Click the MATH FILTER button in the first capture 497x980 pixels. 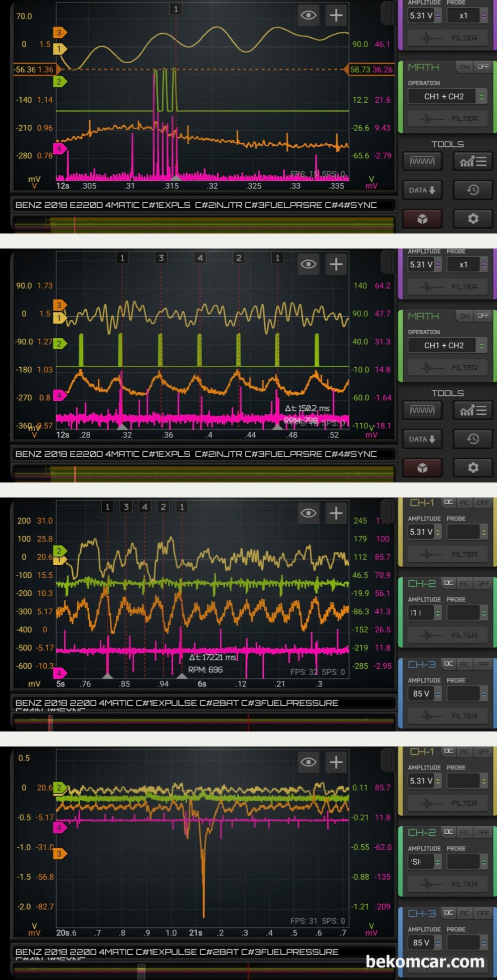coord(448,119)
